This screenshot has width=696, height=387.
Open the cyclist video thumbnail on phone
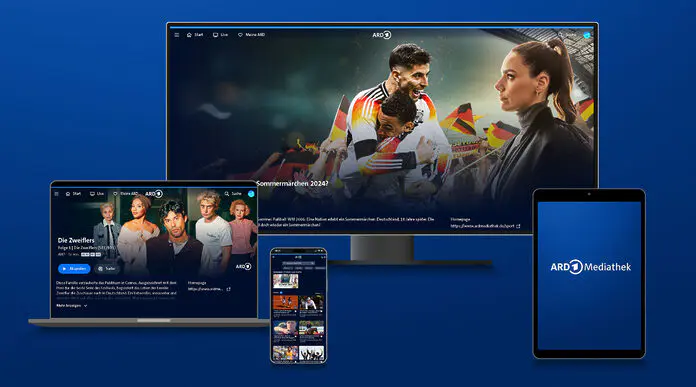point(311,302)
